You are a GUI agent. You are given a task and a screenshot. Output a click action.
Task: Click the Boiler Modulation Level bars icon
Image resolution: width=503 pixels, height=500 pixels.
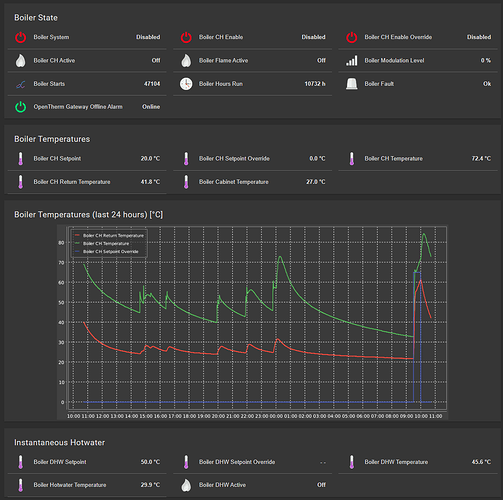[352, 61]
